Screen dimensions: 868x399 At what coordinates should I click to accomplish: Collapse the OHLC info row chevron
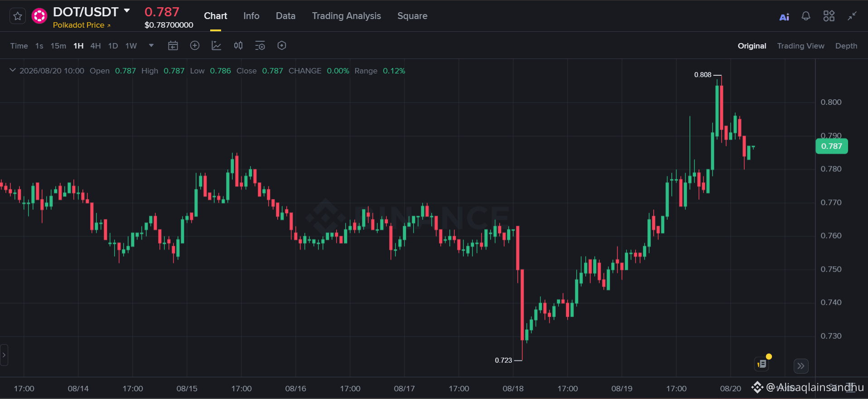[x=13, y=70]
